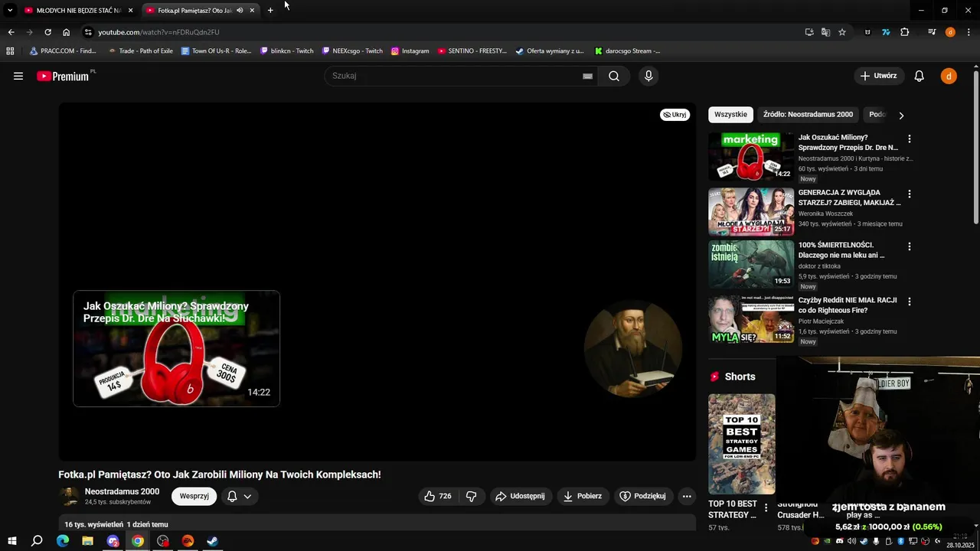980x551 pixels.
Task: Mute the Fotka.pl tab via speaker icon
Action: point(240,10)
